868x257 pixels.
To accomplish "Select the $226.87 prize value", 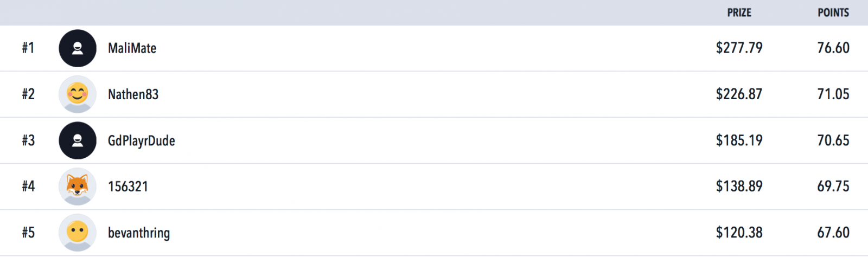I will point(739,94).
